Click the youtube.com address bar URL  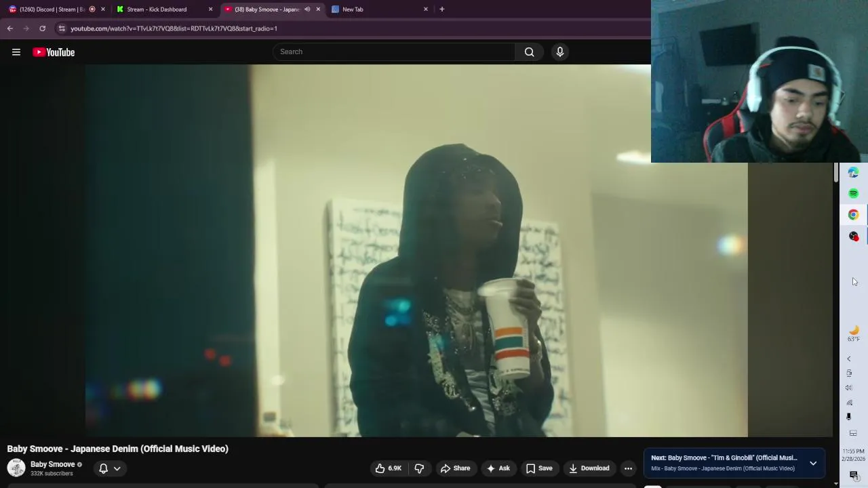[174, 28]
